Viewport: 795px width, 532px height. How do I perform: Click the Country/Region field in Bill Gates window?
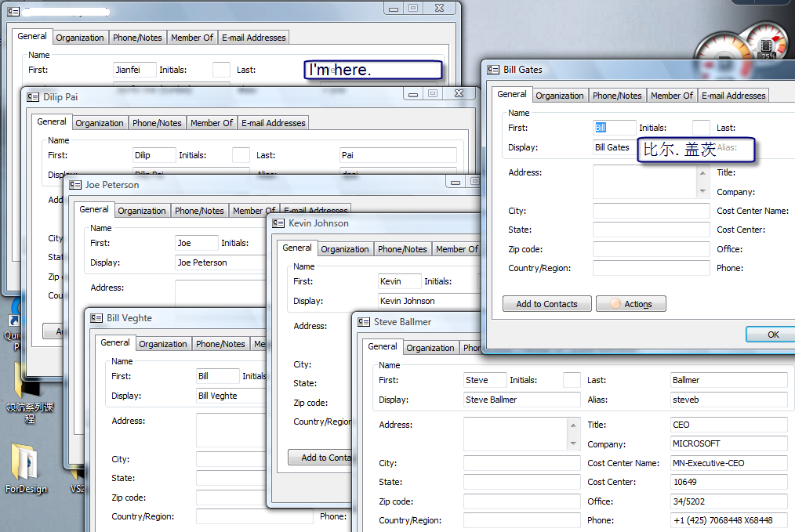[651, 268]
